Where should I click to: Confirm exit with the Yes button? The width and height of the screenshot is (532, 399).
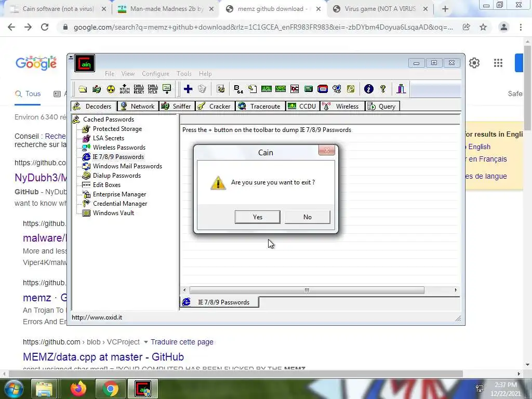[258, 217]
